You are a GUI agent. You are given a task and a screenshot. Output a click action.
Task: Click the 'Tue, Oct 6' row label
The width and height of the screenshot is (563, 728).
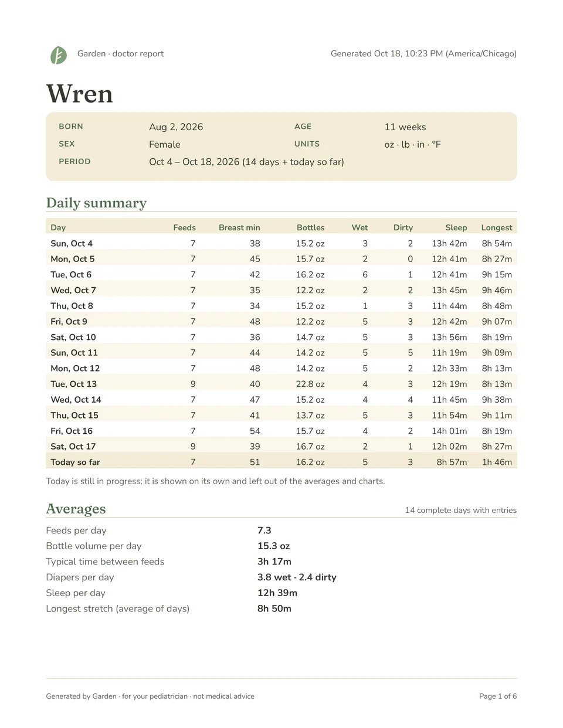click(71, 274)
